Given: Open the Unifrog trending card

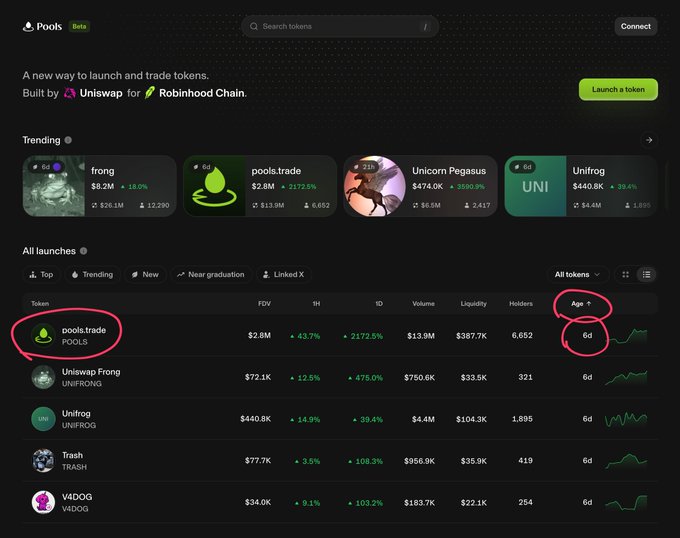Looking at the screenshot, I should pyautogui.click(x=581, y=186).
